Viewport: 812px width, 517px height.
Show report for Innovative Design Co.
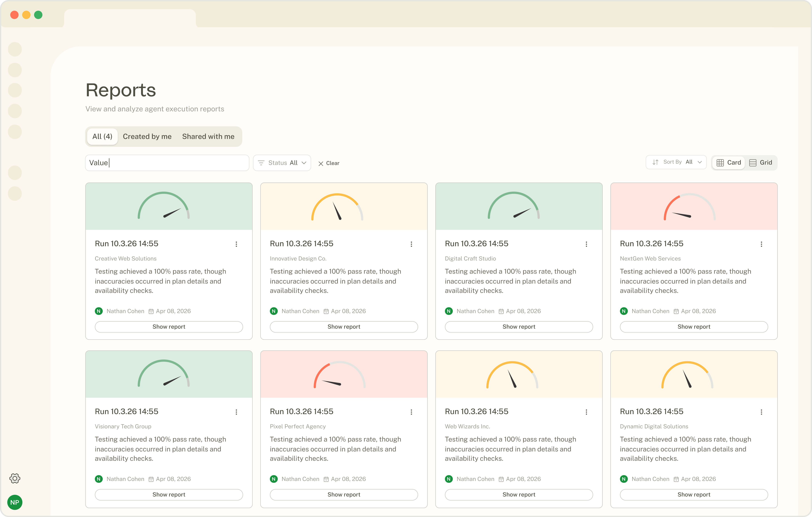pos(344,327)
